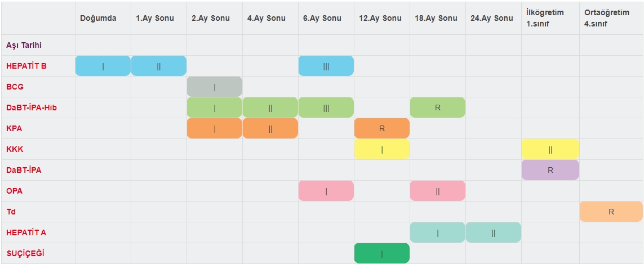Select the pink OPA dose II cell
This screenshot has width=644, height=264.
pos(438,191)
